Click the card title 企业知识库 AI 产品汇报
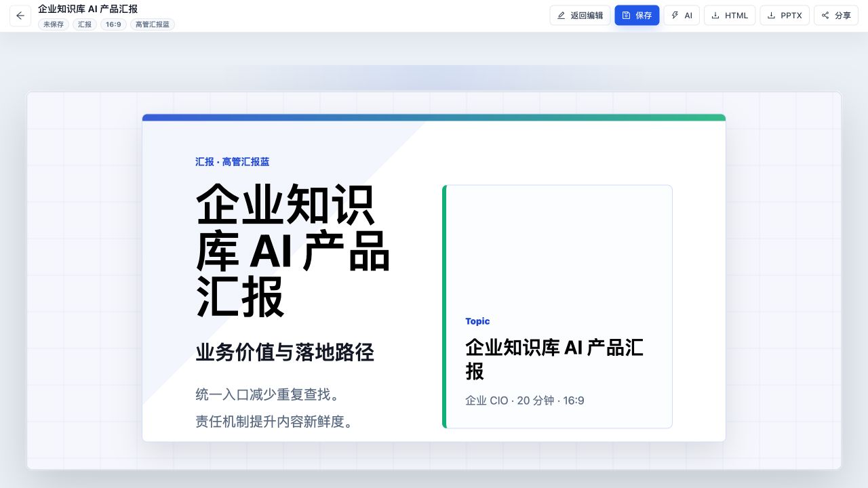The height and width of the screenshot is (488, 868). click(554, 359)
